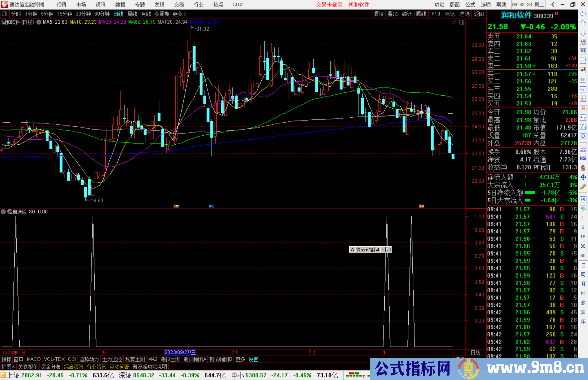This screenshot has width=588, height=380.
Task: Click the 设置 link in indicator bar
Action: point(253,359)
